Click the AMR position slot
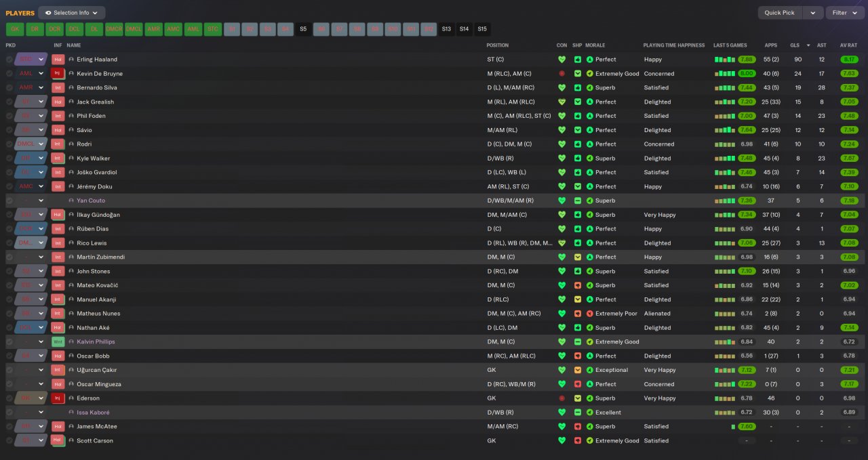This screenshot has height=460, width=868. (x=154, y=29)
